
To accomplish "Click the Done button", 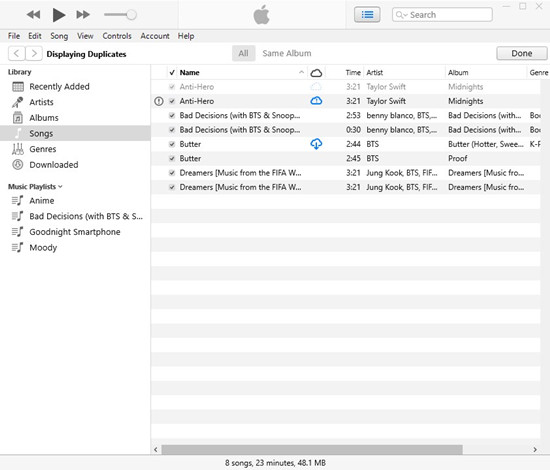I will (x=522, y=53).
